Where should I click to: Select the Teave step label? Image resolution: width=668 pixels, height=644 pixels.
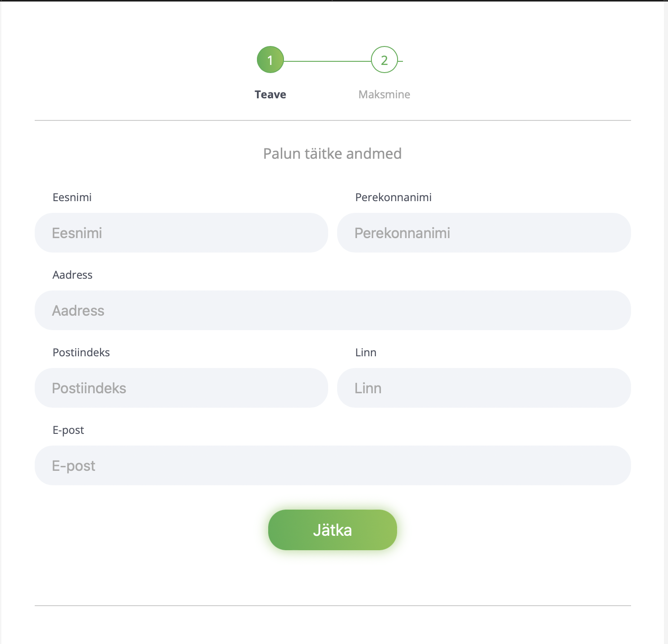pos(270,95)
